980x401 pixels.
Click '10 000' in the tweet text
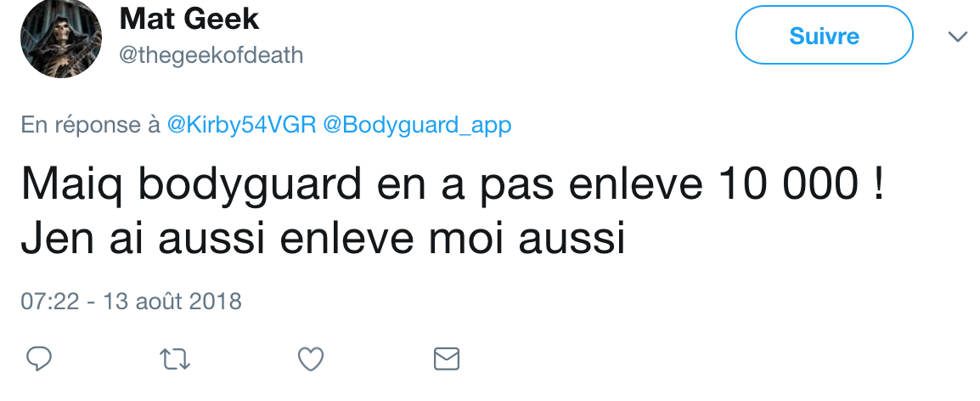[789, 184]
